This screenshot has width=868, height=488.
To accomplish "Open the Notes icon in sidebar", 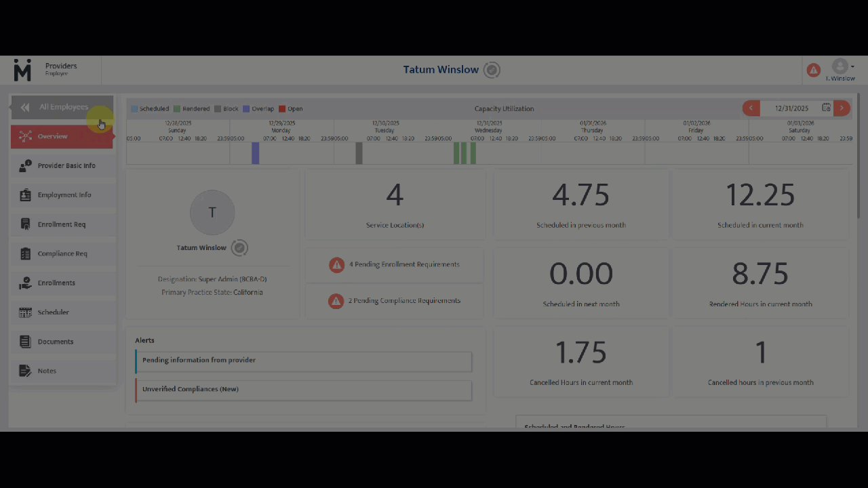I will click(25, 371).
